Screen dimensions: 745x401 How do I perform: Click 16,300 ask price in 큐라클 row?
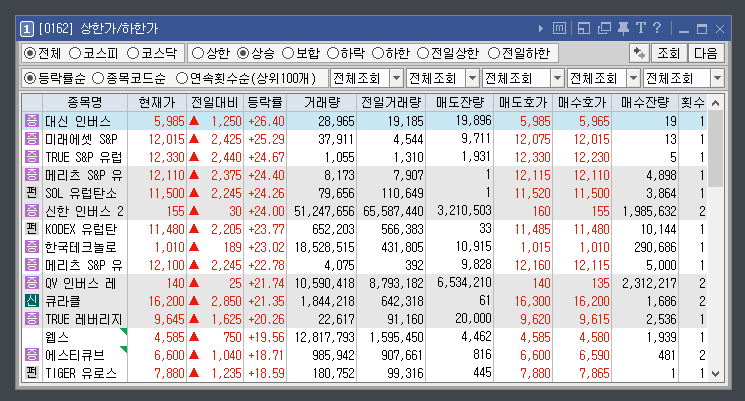coord(523,301)
